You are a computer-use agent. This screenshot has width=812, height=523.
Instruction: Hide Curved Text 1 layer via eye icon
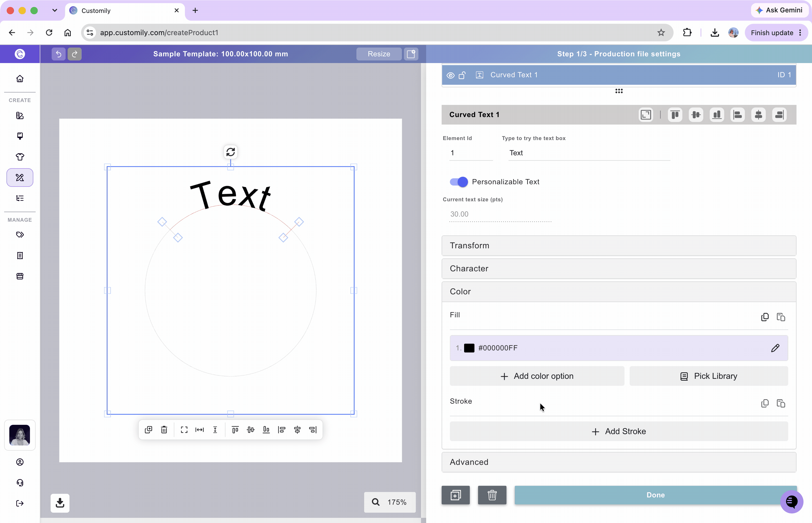[450, 75]
